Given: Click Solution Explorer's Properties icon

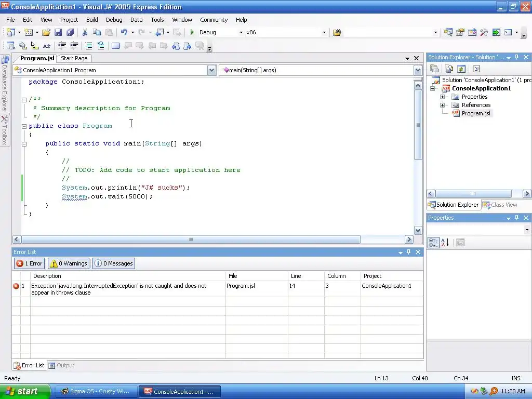Looking at the screenshot, I should coord(434,69).
